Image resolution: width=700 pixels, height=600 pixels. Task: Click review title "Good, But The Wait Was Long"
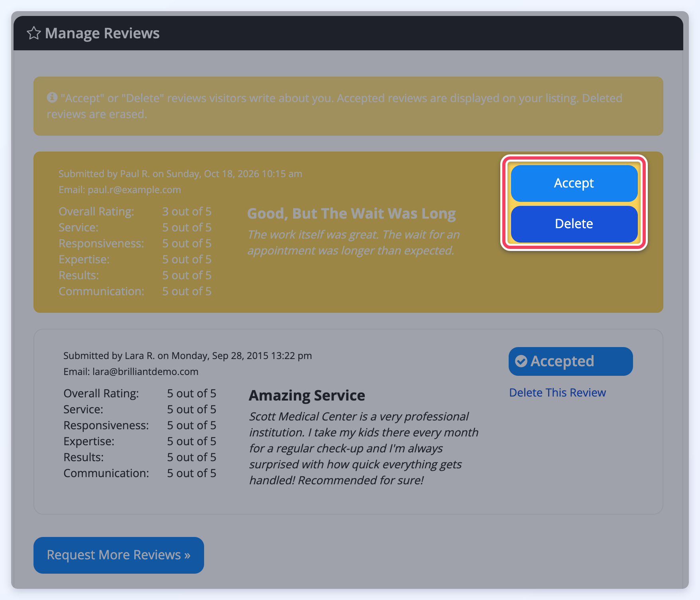click(351, 213)
